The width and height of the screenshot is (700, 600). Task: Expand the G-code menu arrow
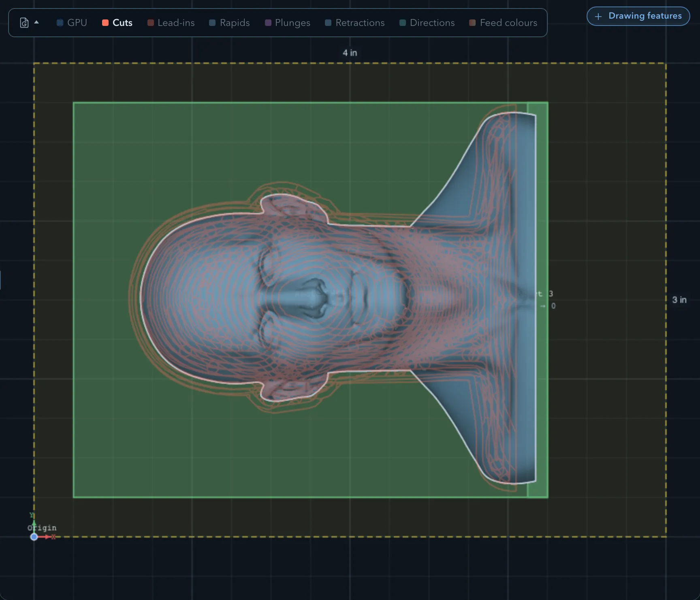click(x=36, y=22)
